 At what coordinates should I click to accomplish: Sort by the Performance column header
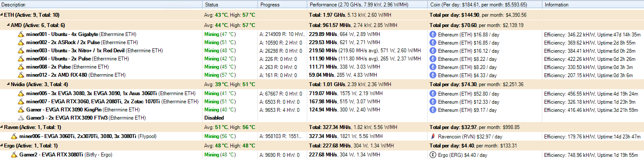(x=367, y=5)
